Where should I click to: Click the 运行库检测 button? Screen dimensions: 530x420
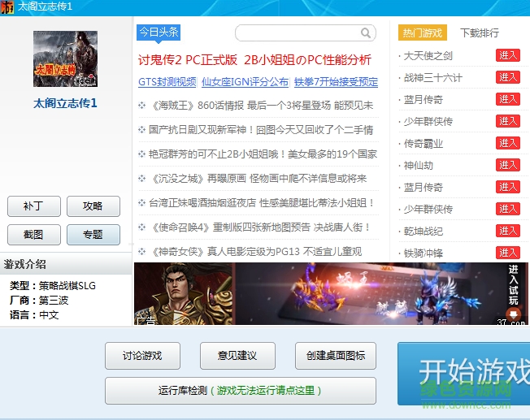click(x=241, y=391)
